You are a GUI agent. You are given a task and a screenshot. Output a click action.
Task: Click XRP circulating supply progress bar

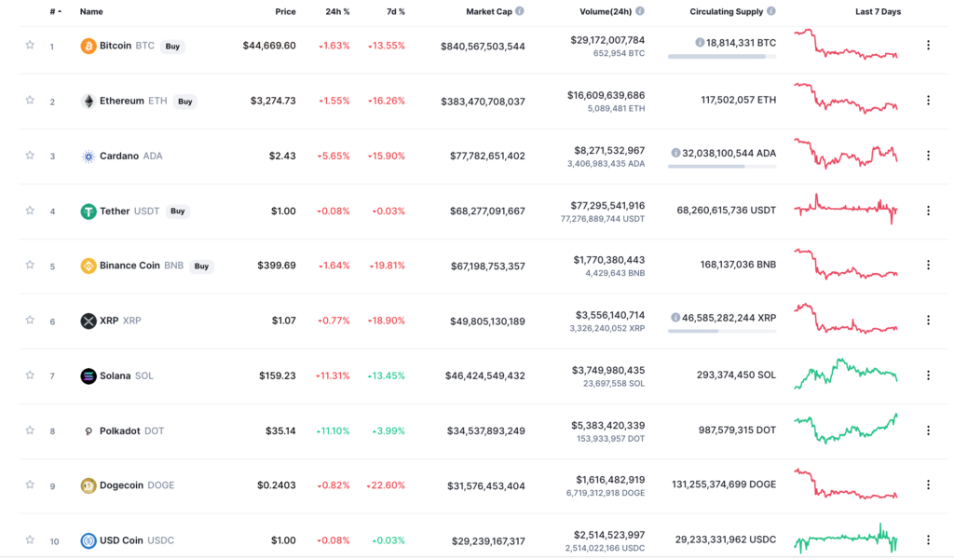tap(722, 331)
